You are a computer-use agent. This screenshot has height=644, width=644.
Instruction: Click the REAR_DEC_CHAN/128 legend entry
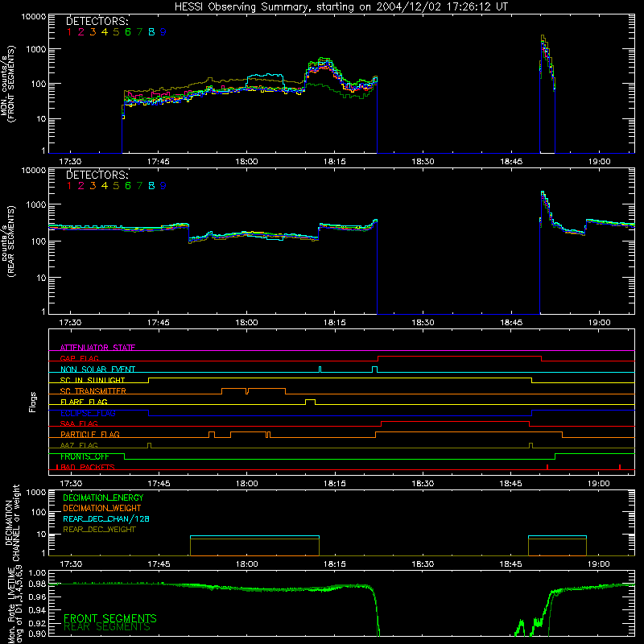click(x=106, y=519)
